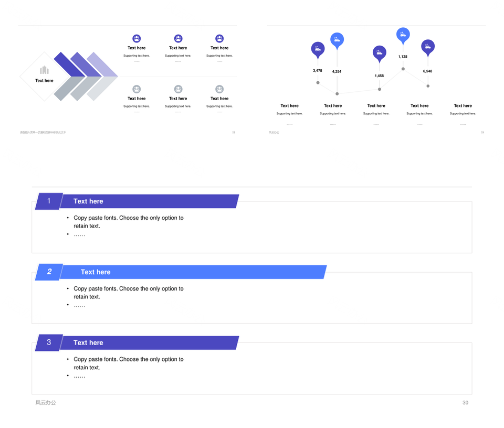Select the car pin above 6,548
504x428 pixels.
pyautogui.click(x=428, y=47)
